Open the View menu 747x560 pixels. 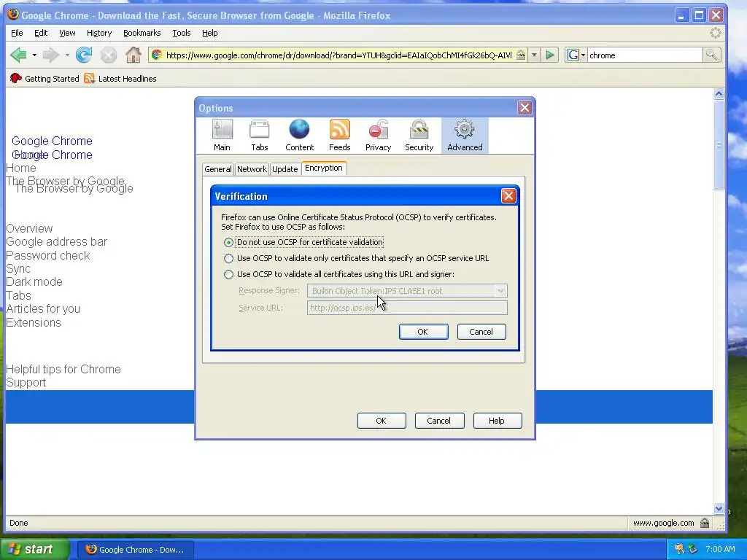click(67, 33)
